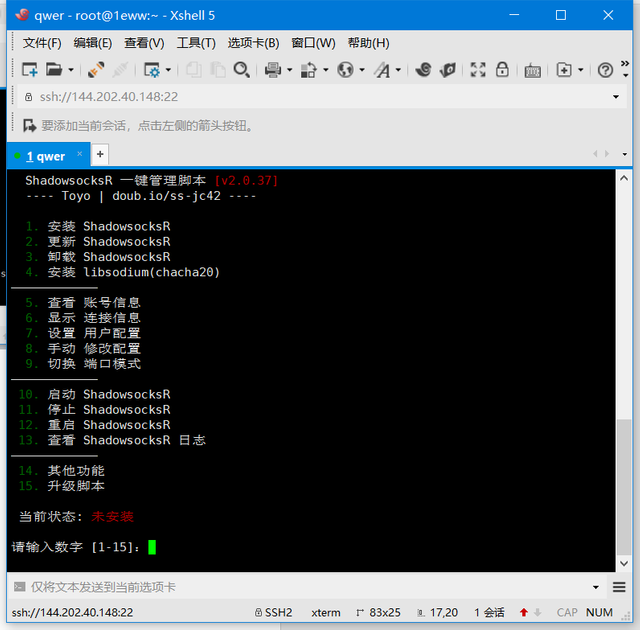Click the Help question mark icon
Image resolution: width=640 pixels, height=630 pixels.
point(605,70)
